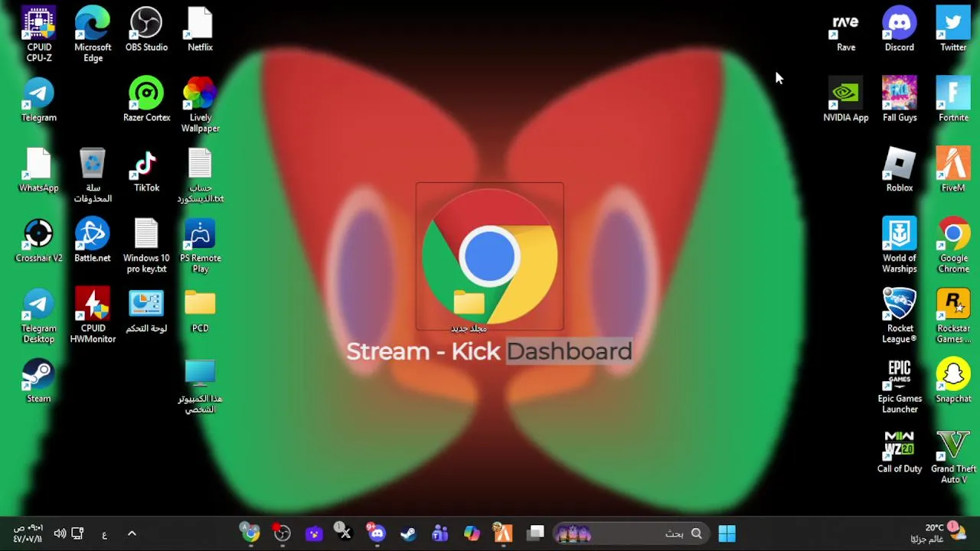Select the Windows 10 pro key.txt file
Viewport: 980px width, 551px height.
(x=146, y=246)
